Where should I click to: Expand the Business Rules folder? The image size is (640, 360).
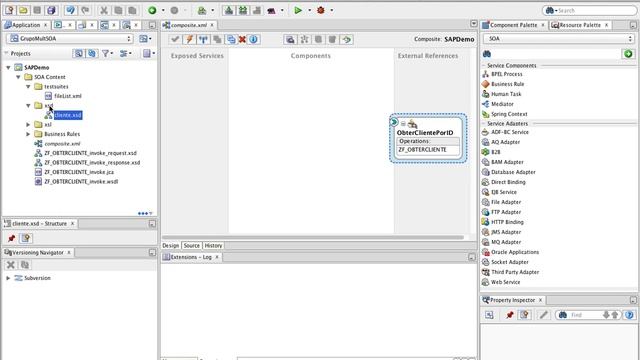[28, 134]
